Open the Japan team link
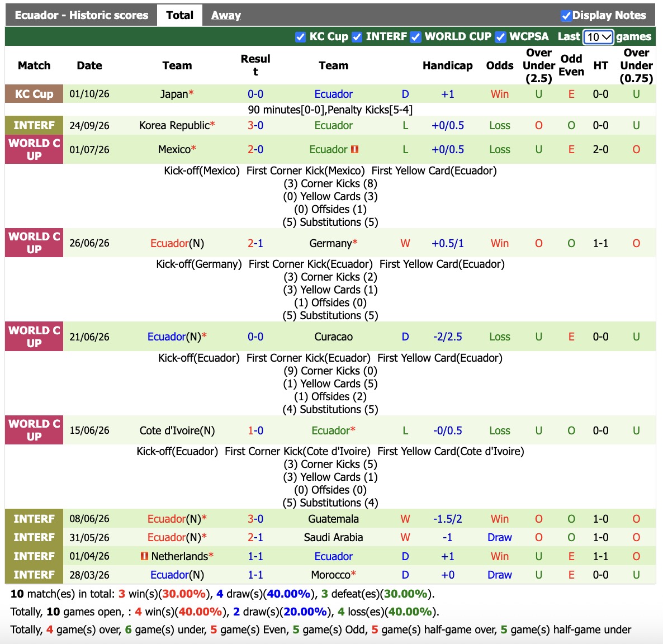 (x=174, y=94)
